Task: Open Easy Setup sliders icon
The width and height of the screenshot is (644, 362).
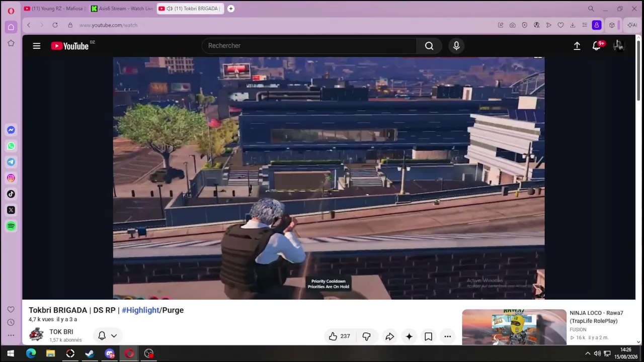Action: (585, 25)
